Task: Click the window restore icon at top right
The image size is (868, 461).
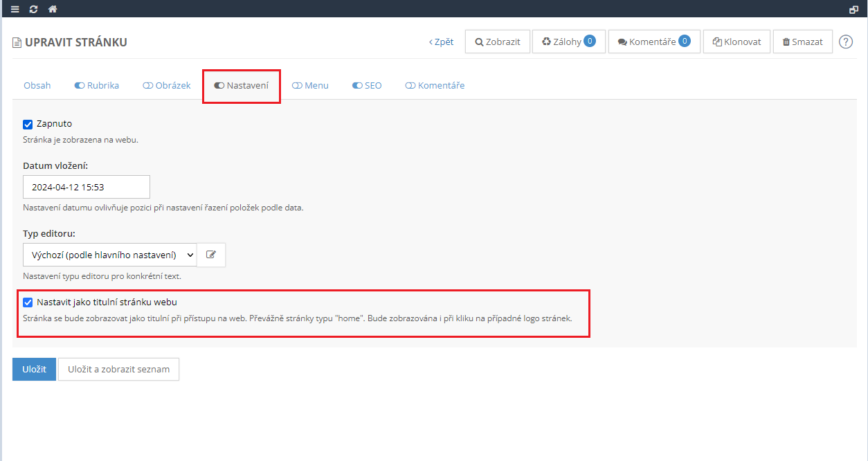Action: click(853, 9)
